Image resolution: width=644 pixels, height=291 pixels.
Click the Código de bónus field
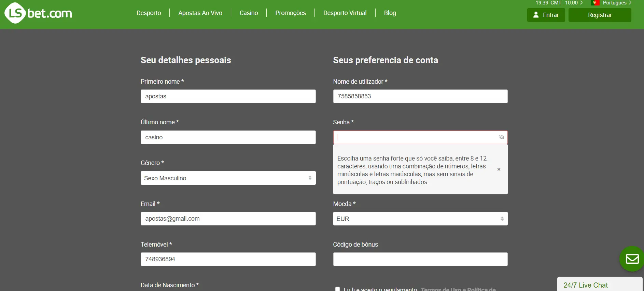(420, 259)
